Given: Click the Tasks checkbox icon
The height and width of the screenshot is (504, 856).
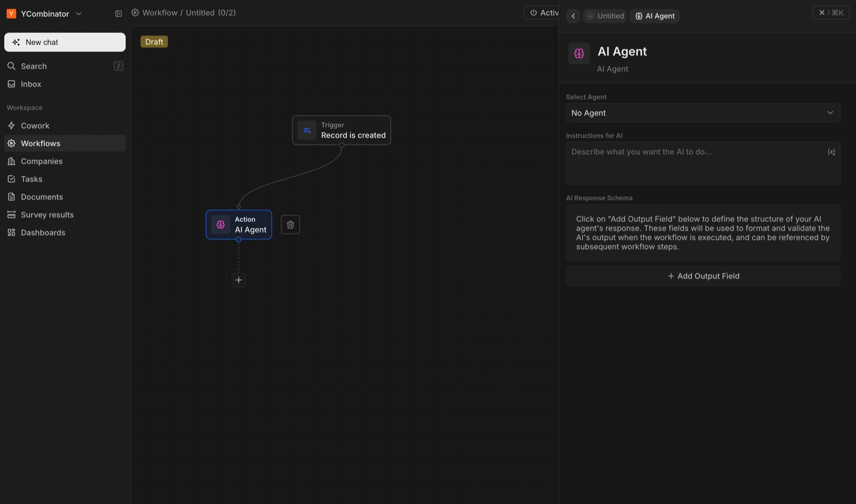Looking at the screenshot, I should tap(11, 179).
